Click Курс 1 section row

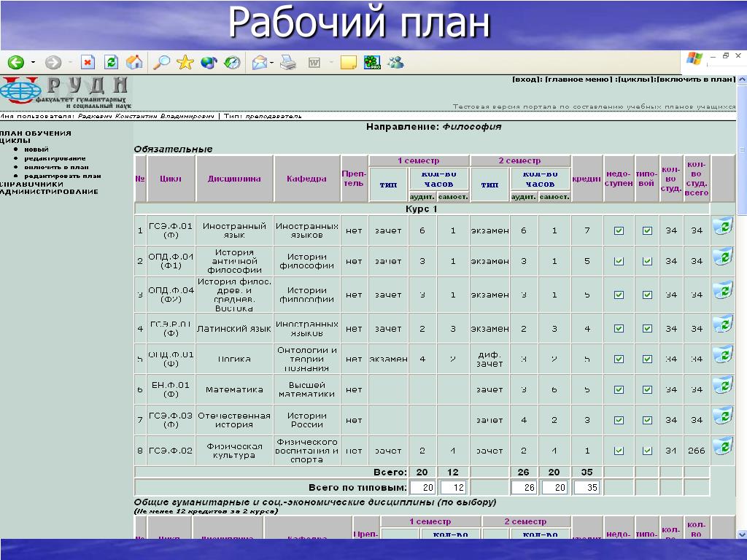(422, 209)
